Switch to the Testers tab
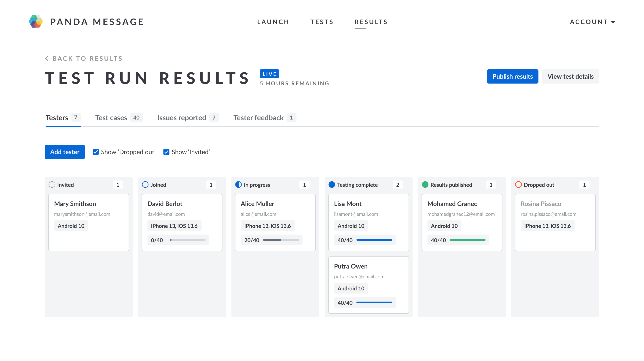 [x=63, y=118]
